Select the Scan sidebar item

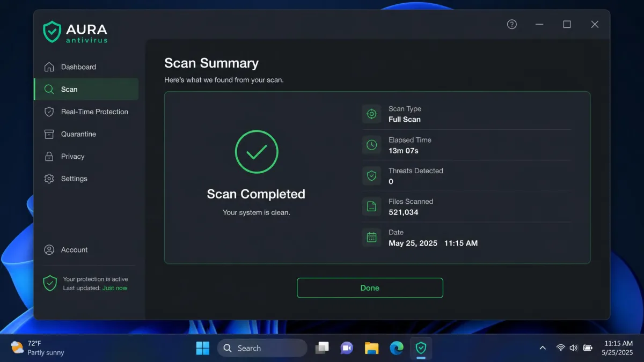click(x=86, y=90)
